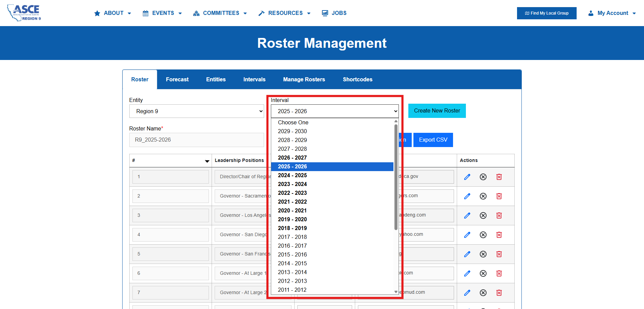Select the 2027 - 2028 interval option
Viewport: 644px width, 309px height.
[x=332, y=149]
